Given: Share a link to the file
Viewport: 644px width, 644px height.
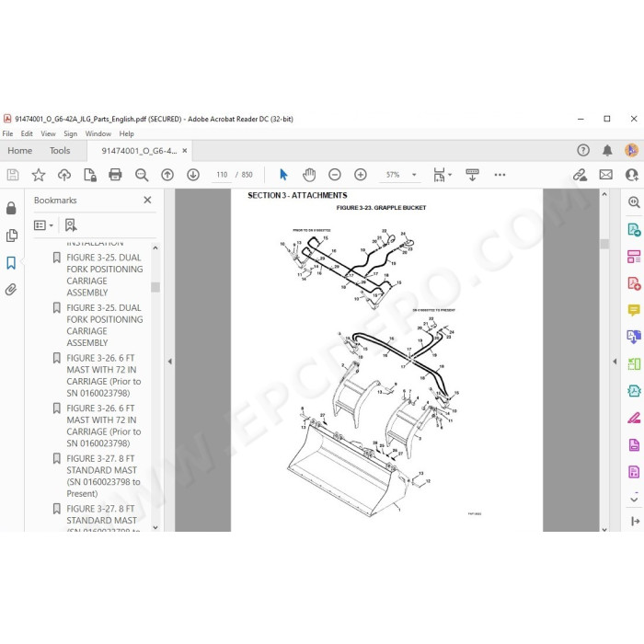Looking at the screenshot, I should (x=580, y=175).
